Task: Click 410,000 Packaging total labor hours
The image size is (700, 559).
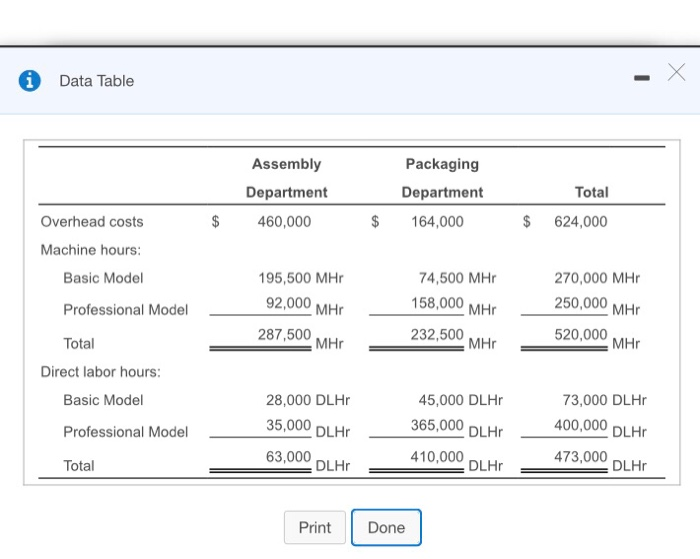Action: click(x=438, y=456)
